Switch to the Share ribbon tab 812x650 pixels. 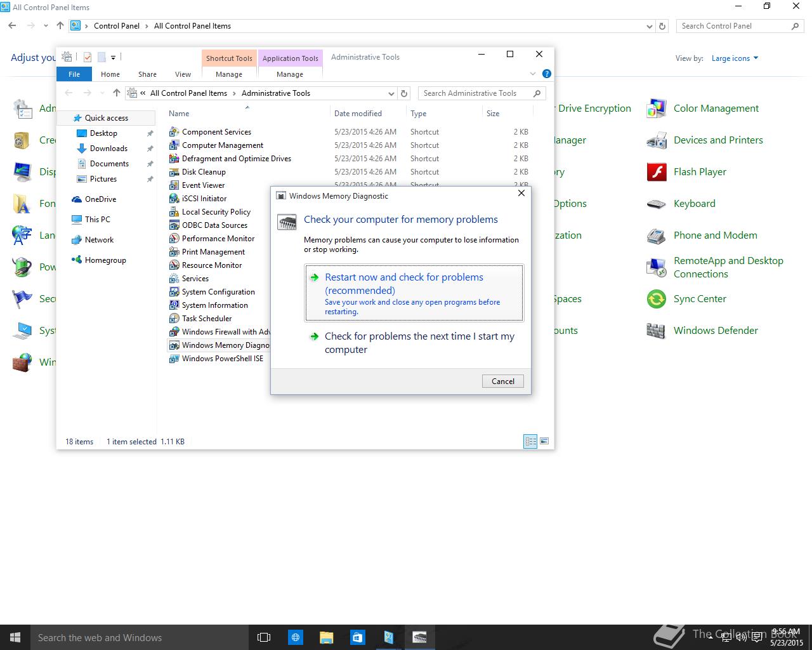(x=147, y=74)
